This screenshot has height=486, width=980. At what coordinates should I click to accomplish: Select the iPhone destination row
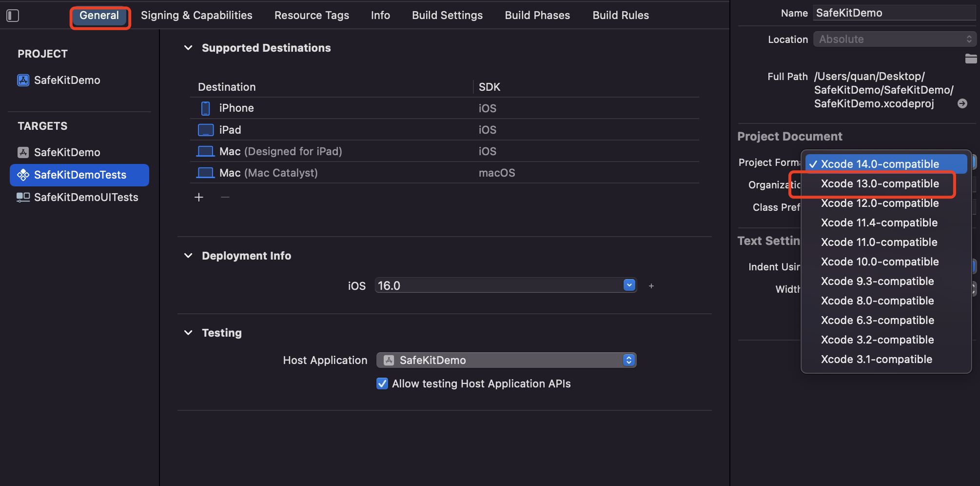point(445,108)
